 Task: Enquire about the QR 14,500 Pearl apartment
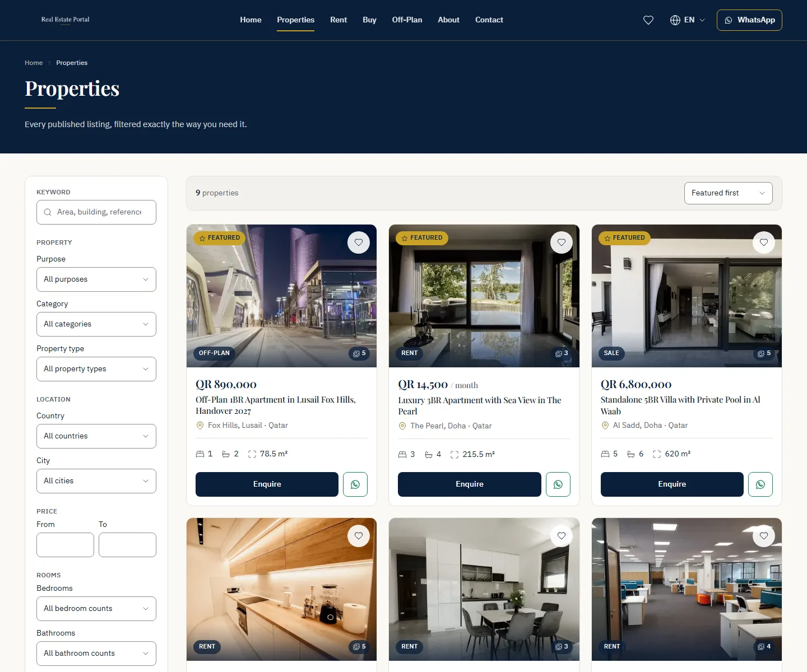[470, 484]
